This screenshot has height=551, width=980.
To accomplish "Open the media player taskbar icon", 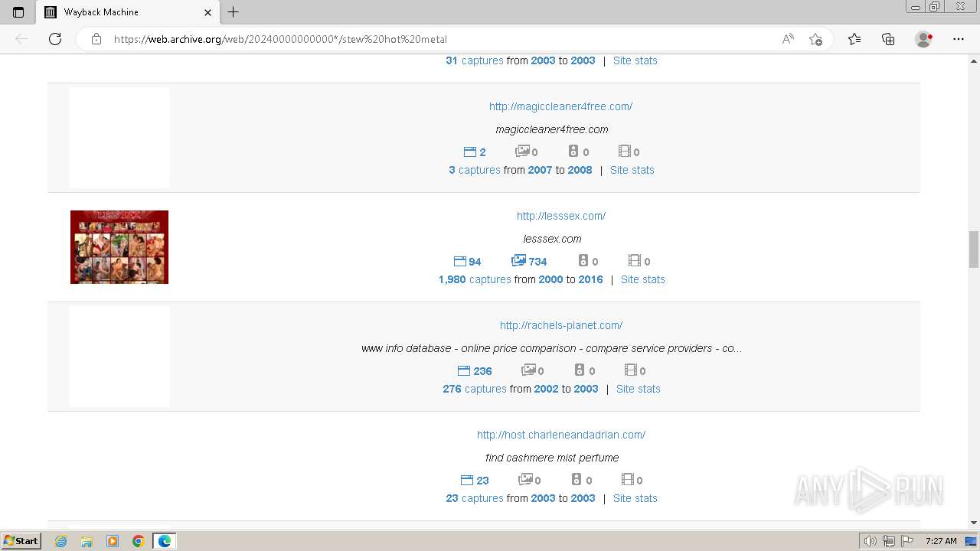I will 113,541.
